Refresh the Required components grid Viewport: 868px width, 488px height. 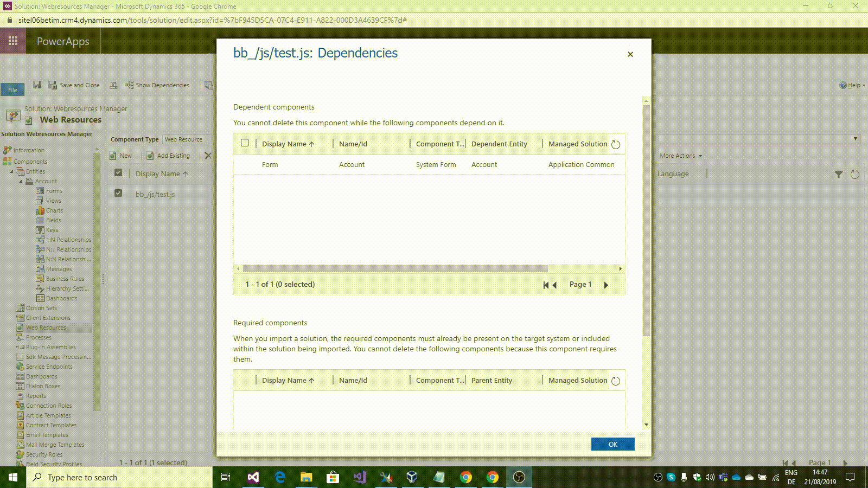(x=615, y=380)
